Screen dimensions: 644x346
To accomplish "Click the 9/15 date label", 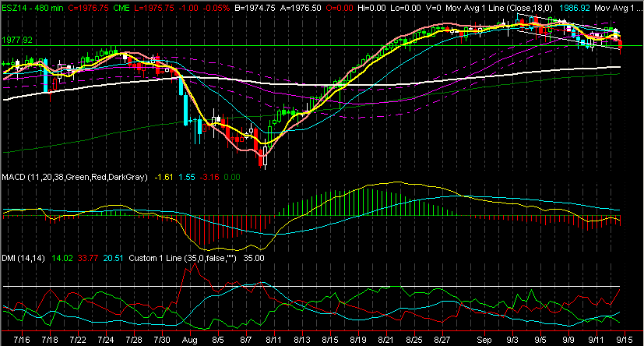I will [625, 340].
